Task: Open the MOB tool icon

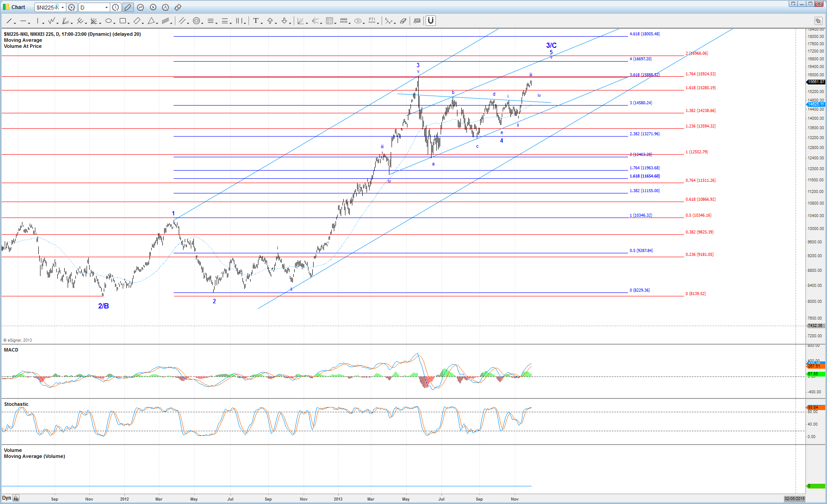Action: pos(344,21)
